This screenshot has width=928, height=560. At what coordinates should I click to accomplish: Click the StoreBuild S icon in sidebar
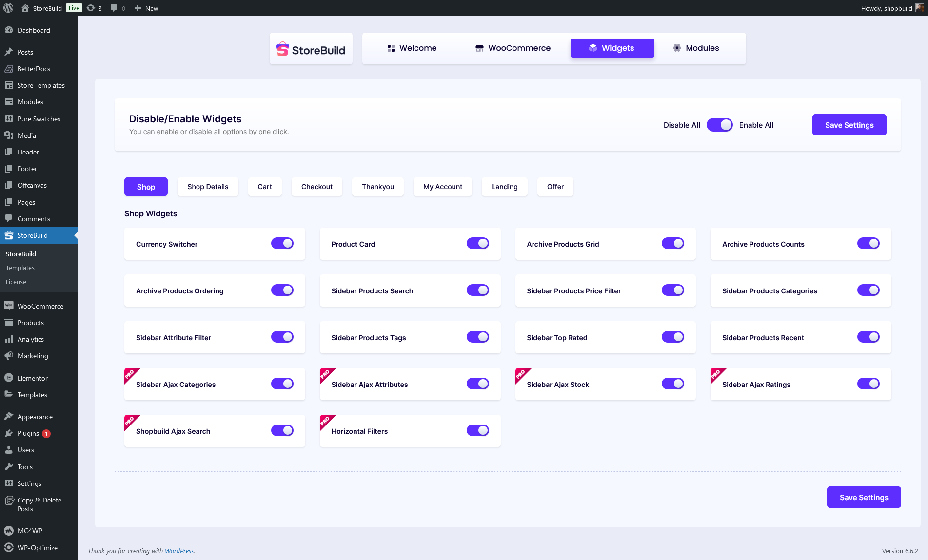tap(9, 235)
